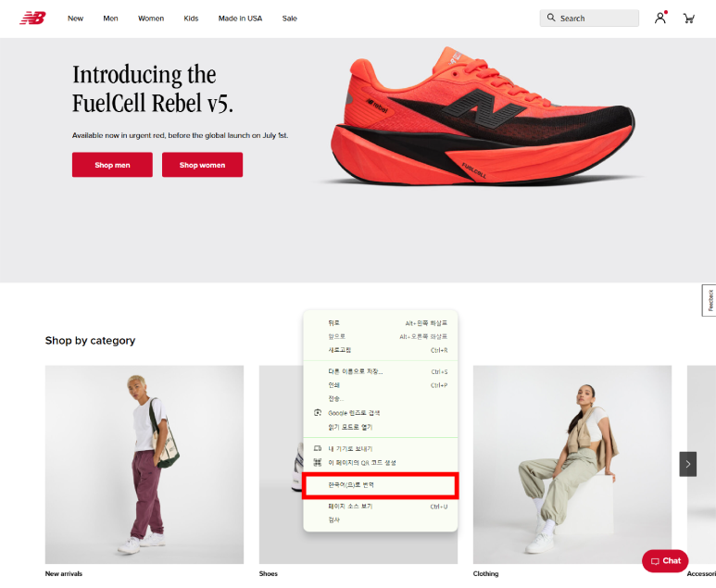Select '한국어(으)로 번역' translate menu item
Screen dimensions: 716x588
coord(381,485)
